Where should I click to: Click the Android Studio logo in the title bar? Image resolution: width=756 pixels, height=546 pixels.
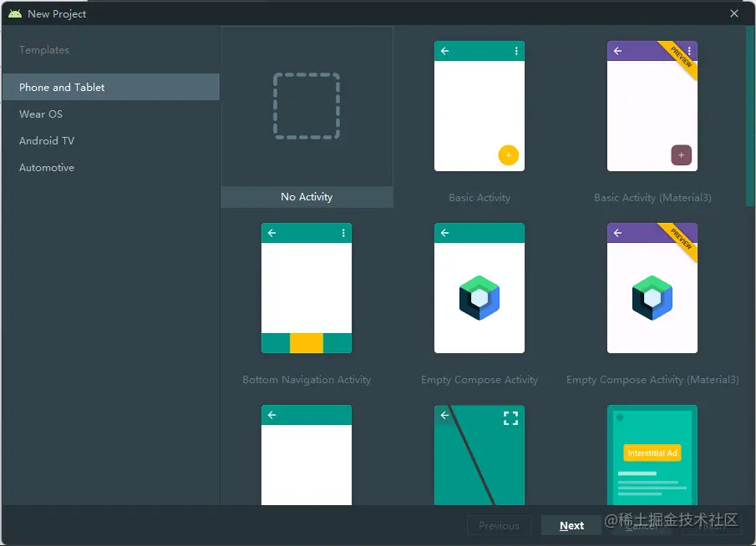pos(14,13)
